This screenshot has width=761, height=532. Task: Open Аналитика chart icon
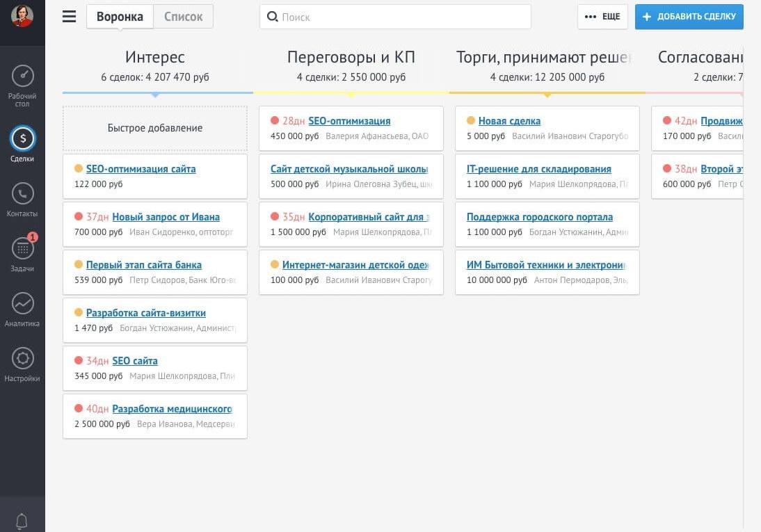[x=22, y=303]
